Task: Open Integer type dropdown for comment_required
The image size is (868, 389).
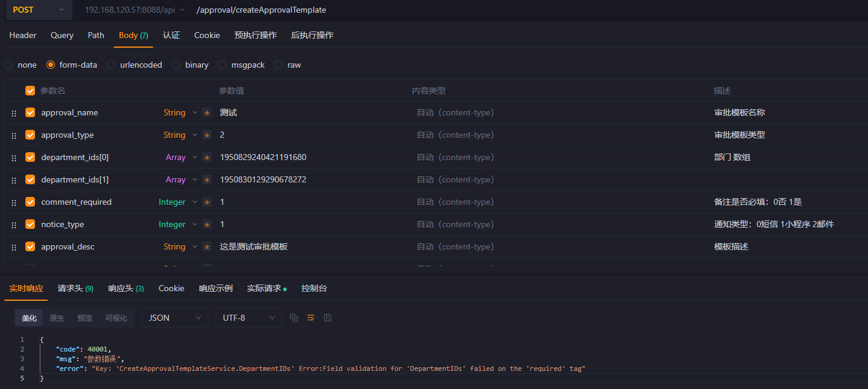Action: pos(178,202)
